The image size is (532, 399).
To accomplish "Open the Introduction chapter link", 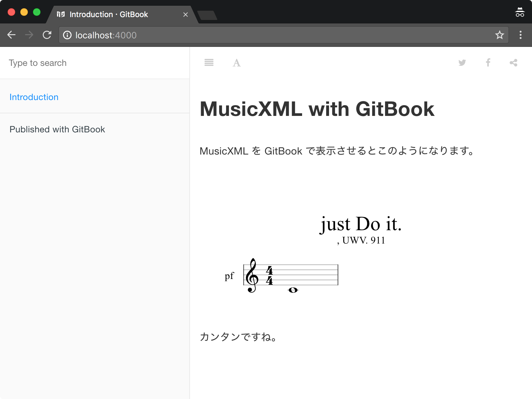I will (34, 97).
